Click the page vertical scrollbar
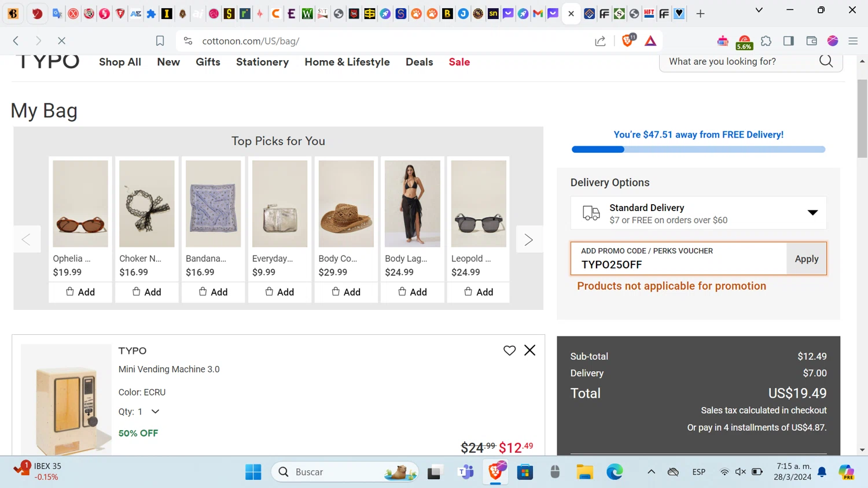 click(x=862, y=119)
